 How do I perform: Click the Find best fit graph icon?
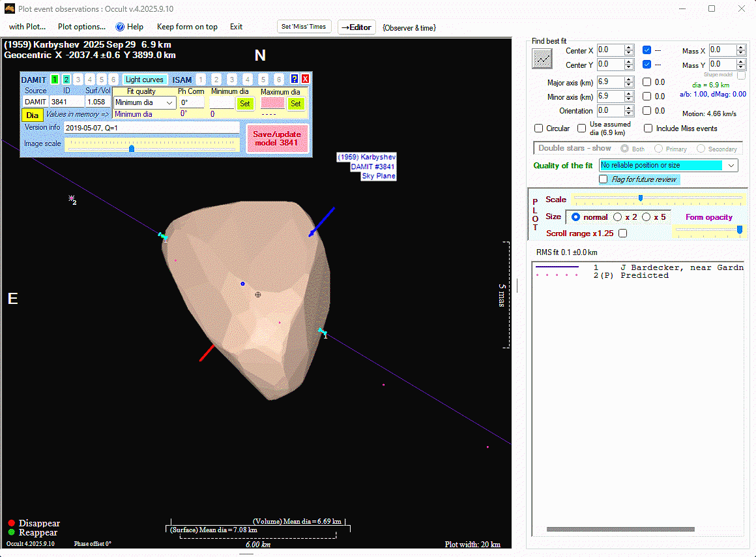click(542, 59)
